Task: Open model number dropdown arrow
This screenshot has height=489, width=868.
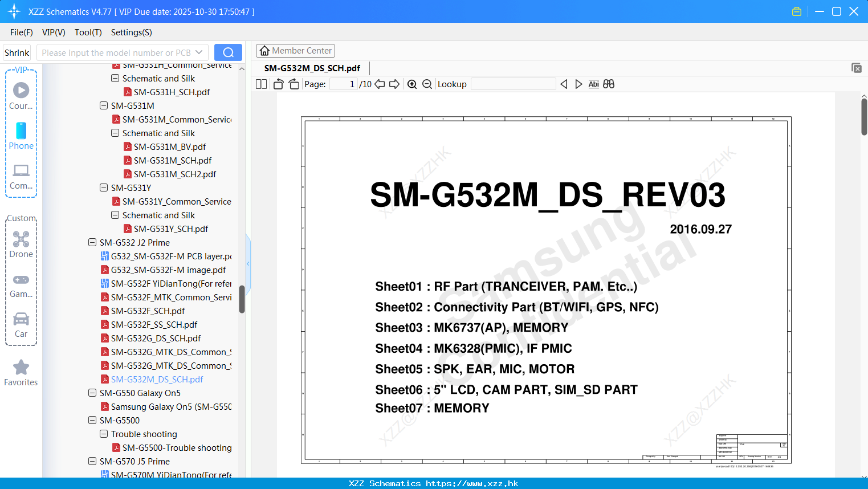Action: click(x=199, y=52)
